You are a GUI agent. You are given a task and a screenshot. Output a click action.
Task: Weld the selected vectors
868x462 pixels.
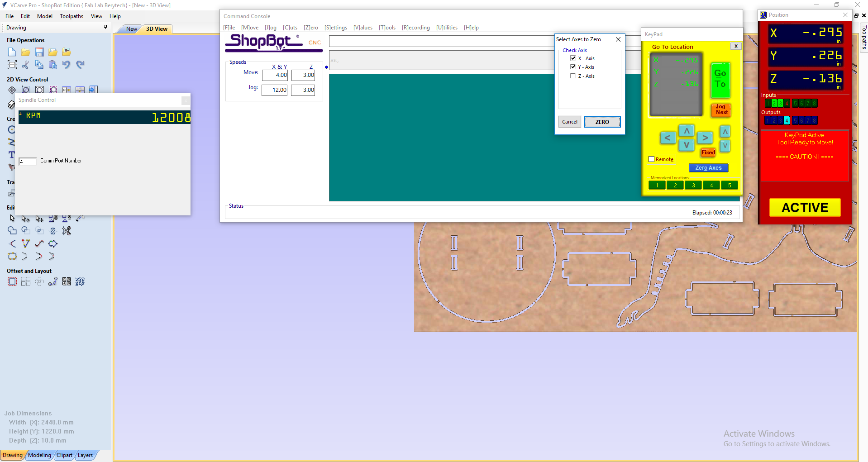pyautogui.click(x=12, y=231)
